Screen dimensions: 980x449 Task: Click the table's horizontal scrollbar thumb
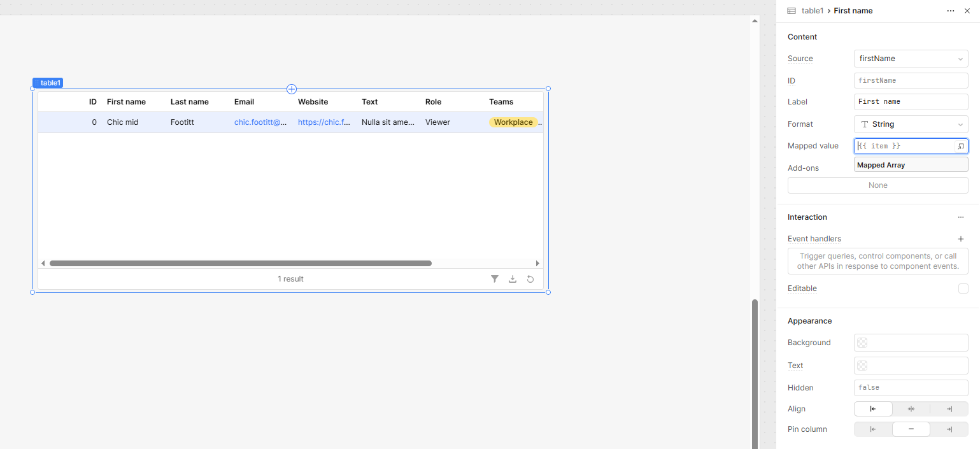(241, 263)
